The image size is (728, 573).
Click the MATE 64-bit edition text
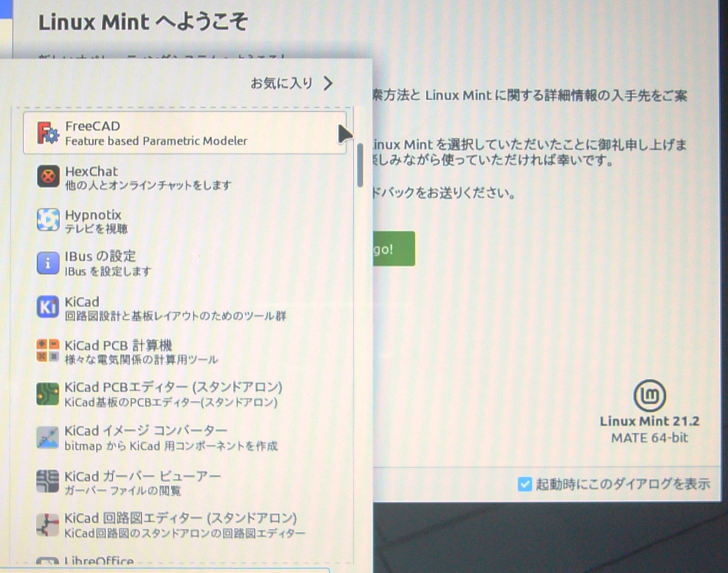click(x=649, y=438)
